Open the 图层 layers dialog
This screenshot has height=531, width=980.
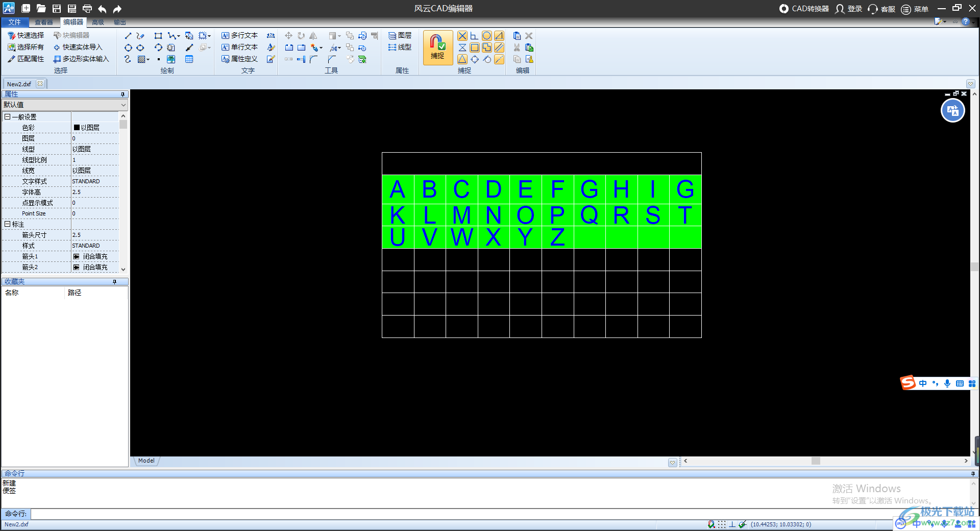(400, 35)
